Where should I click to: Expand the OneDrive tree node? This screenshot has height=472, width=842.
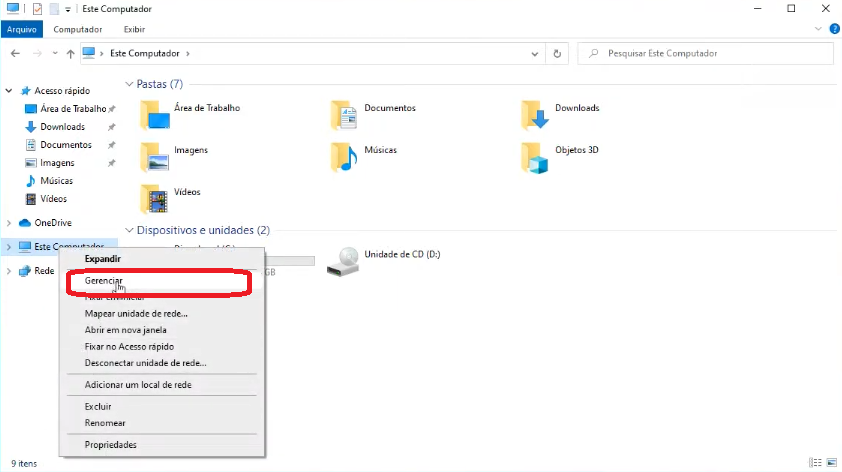pyautogui.click(x=9, y=223)
